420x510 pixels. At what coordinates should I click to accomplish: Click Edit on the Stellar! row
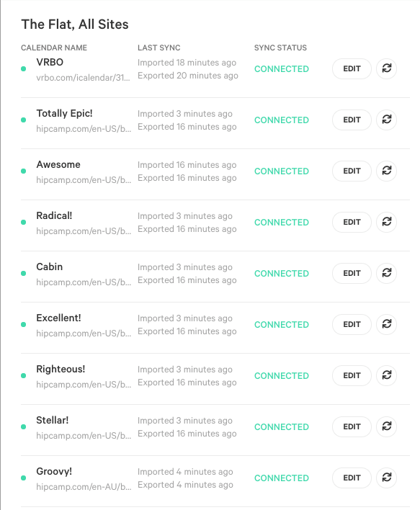click(x=352, y=426)
